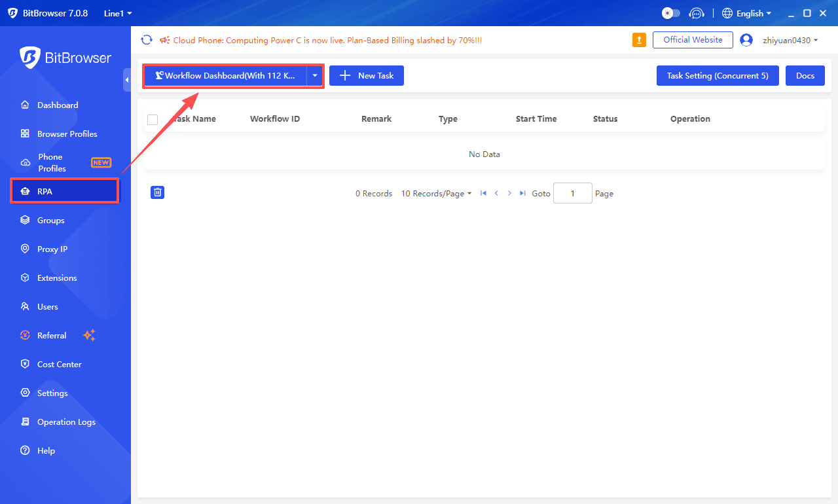Click the Goto page number field
Screen dimensions: 838x504
[x=572, y=193]
